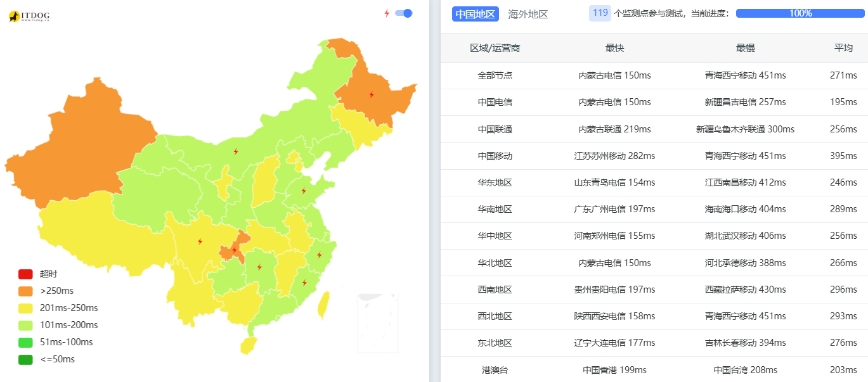Click 吉林长春移动 394ms cell
This screenshot has height=382, width=868.
click(x=745, y=343)
